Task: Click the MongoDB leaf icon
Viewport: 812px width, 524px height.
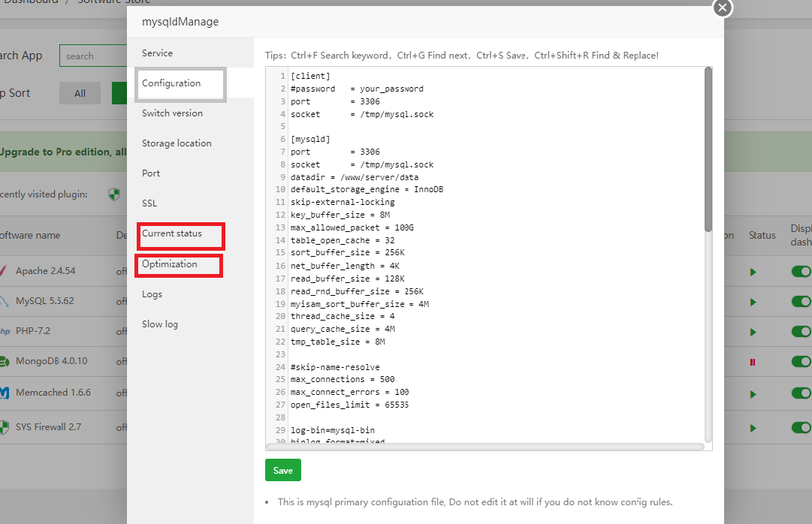Action: point(5,361)
